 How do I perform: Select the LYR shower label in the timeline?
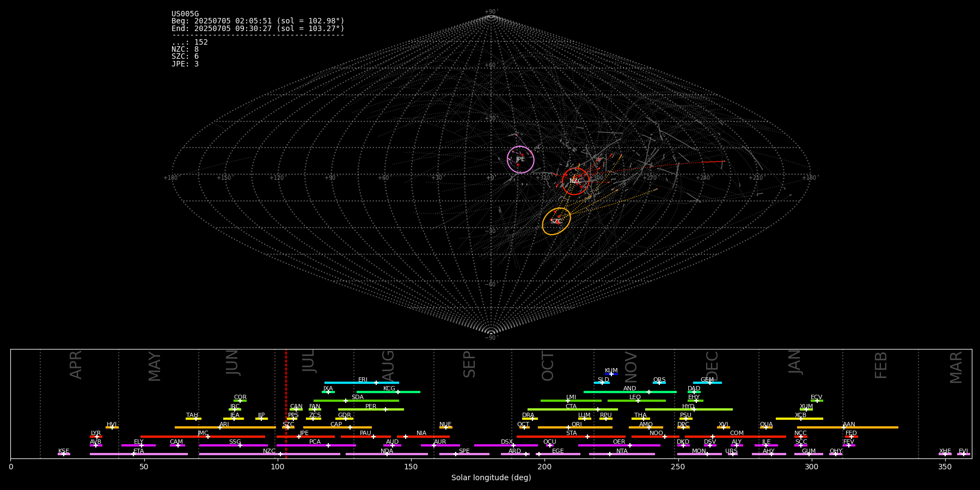click(x=96, y=433)
